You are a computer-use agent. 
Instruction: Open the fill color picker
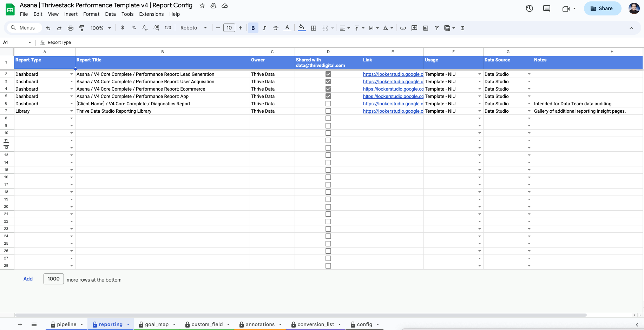point(302,28)
